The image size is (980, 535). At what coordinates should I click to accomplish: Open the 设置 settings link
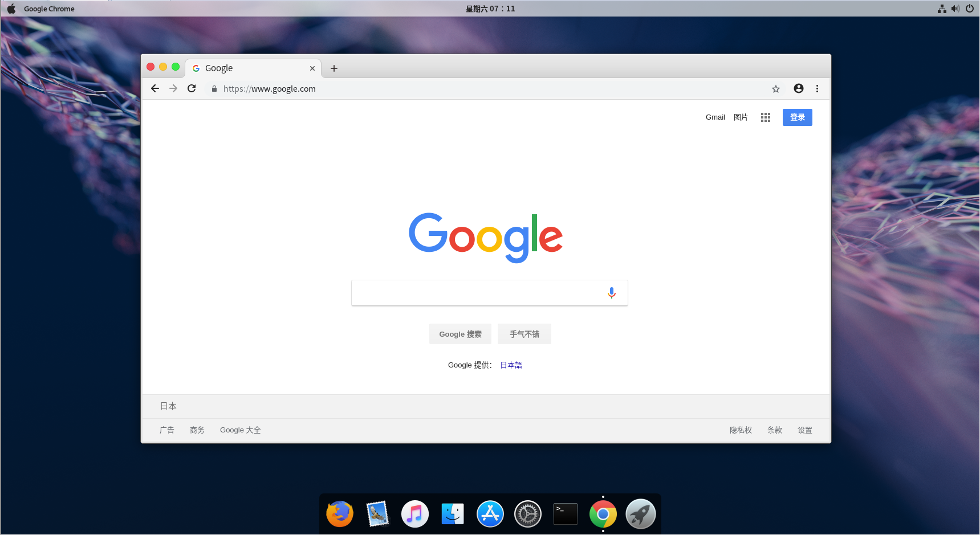[x=805, y=430]
